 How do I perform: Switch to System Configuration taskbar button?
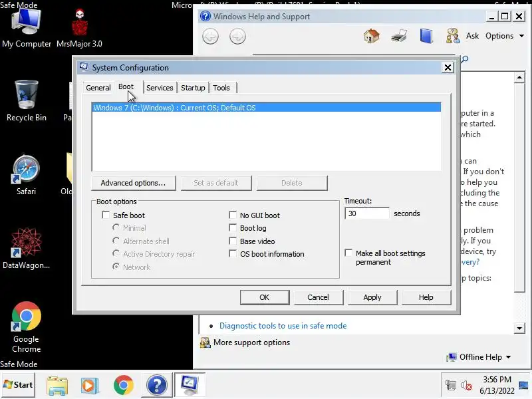pyautogui.click(x=190, y=386)
